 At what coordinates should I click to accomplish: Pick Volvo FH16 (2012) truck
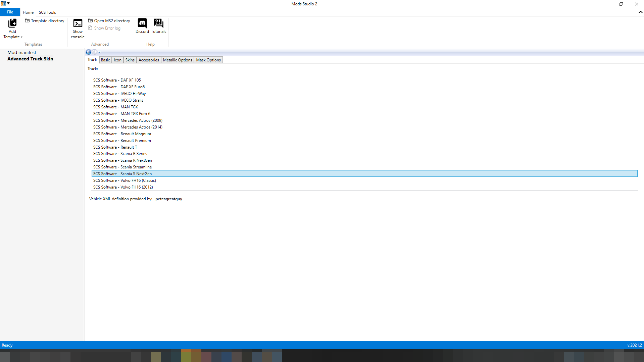tap(364, 187)
